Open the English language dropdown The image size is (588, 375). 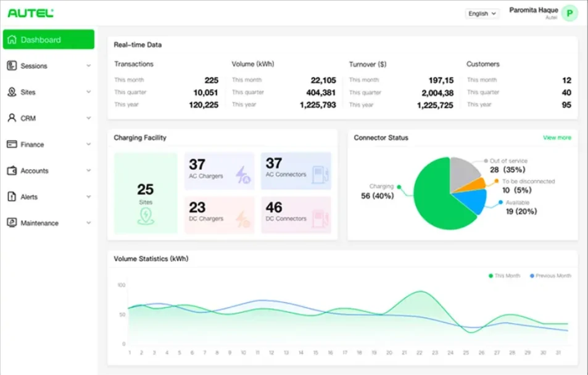click(482, 14)
